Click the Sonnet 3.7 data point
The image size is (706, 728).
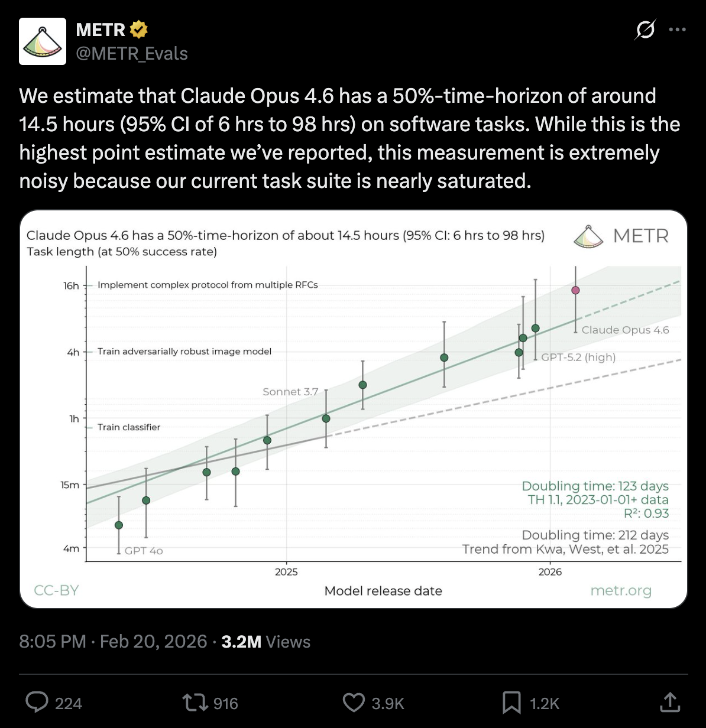pyautogui.click(x=326, y=418)
